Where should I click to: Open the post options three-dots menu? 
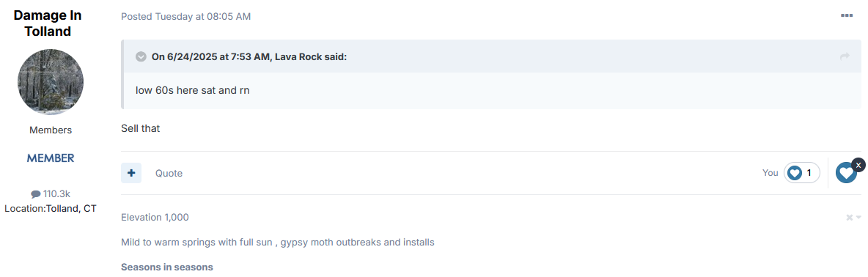pyautogui.click(x=847, y=15)
